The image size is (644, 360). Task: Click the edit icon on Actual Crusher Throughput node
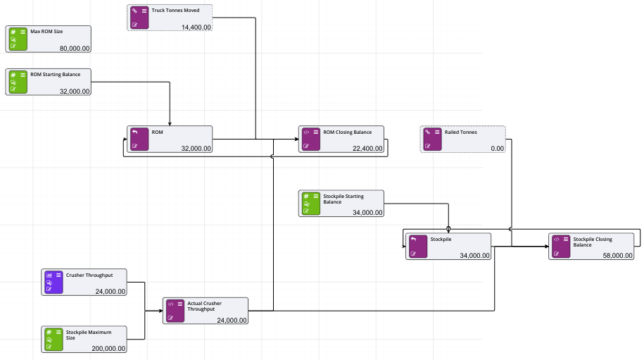pyautogui.click(x=170, y=318)
